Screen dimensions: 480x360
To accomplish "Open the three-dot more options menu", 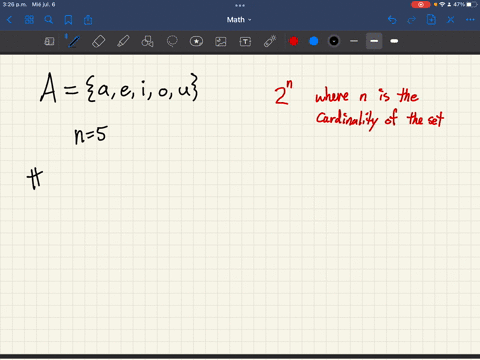I will coord(470,20).
